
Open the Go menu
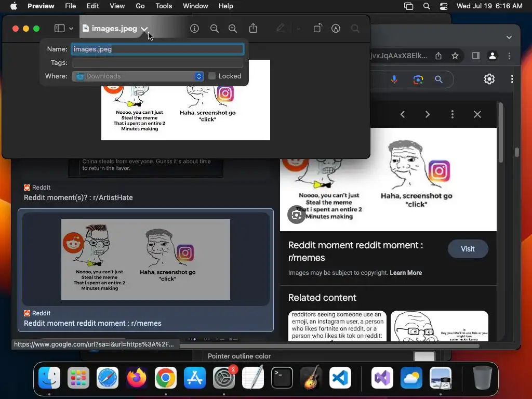[x=140, y=6]
